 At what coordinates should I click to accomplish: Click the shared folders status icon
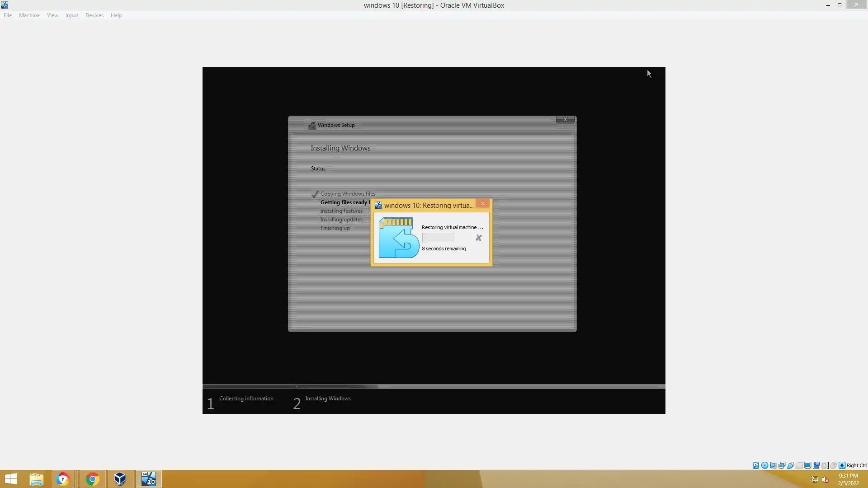pyautogui.click(x=799, y=465)
